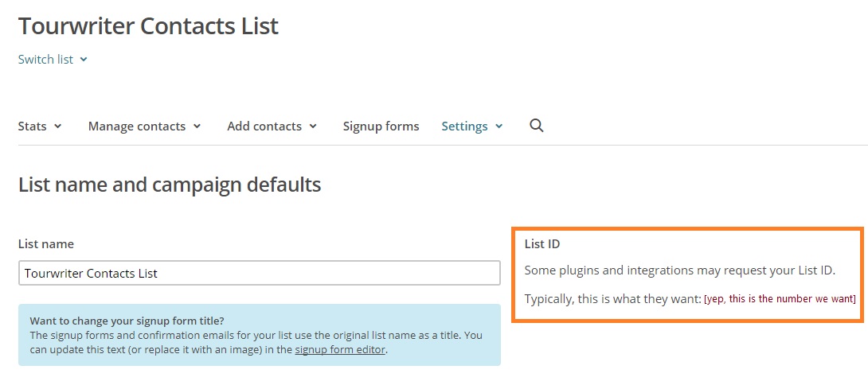Open the Stats menu

click(x=33, y=126)
